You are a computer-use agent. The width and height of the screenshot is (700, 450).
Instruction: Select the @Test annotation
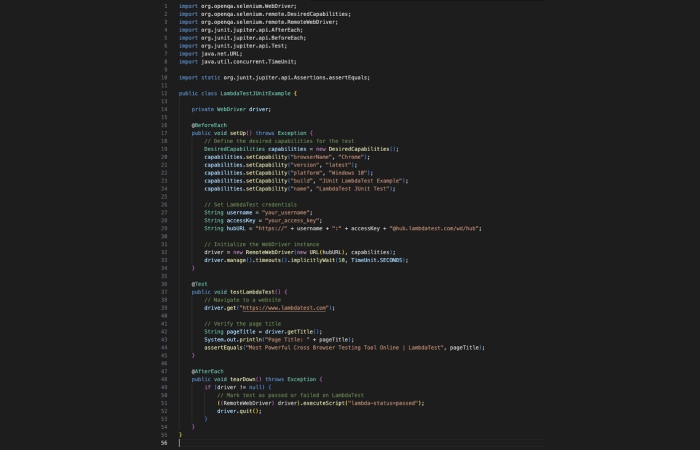click(x=200, y=284)
